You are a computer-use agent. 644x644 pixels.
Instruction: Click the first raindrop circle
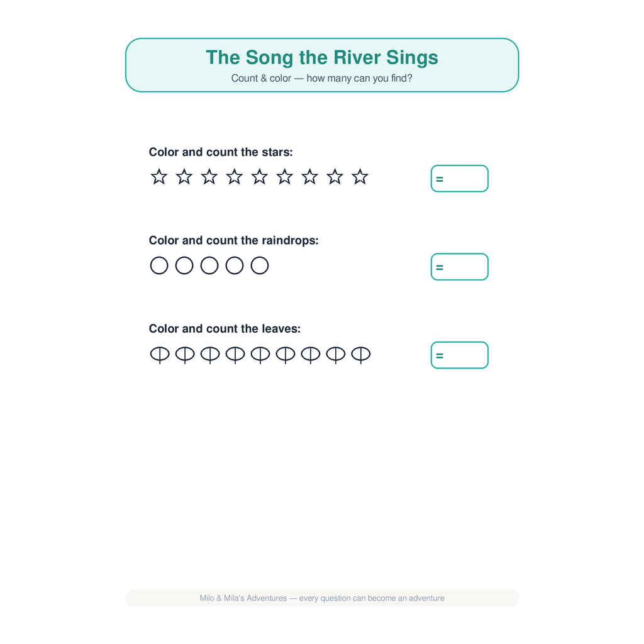159,265
